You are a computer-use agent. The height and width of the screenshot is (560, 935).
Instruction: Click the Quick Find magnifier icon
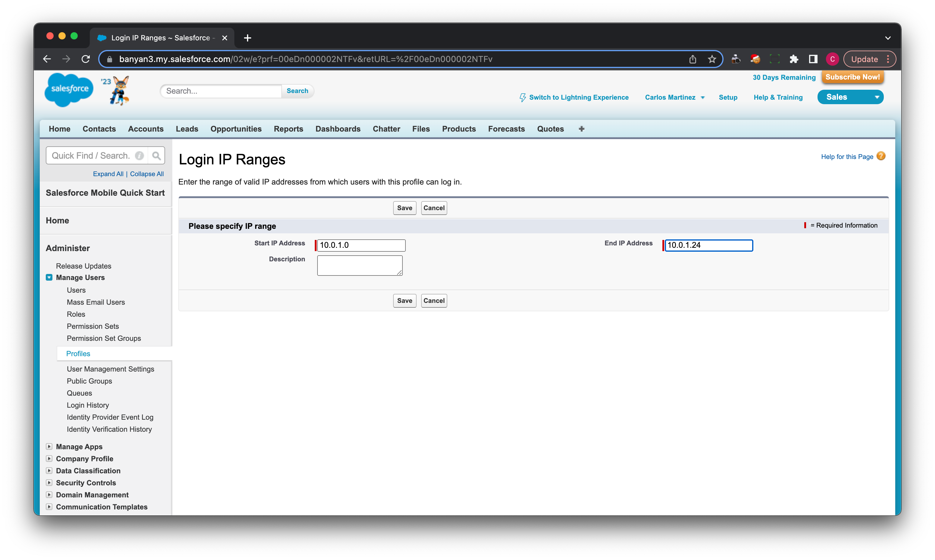pyautogui.click(x=156, y=155)
